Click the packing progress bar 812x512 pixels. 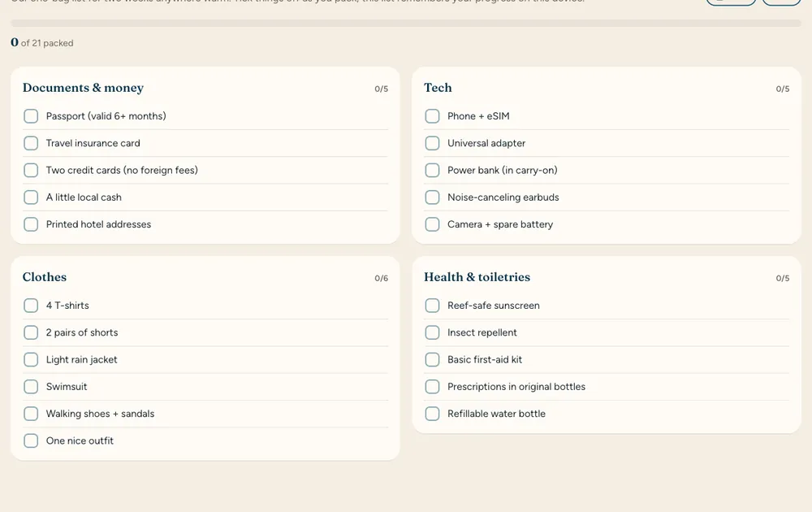(406, 24)
